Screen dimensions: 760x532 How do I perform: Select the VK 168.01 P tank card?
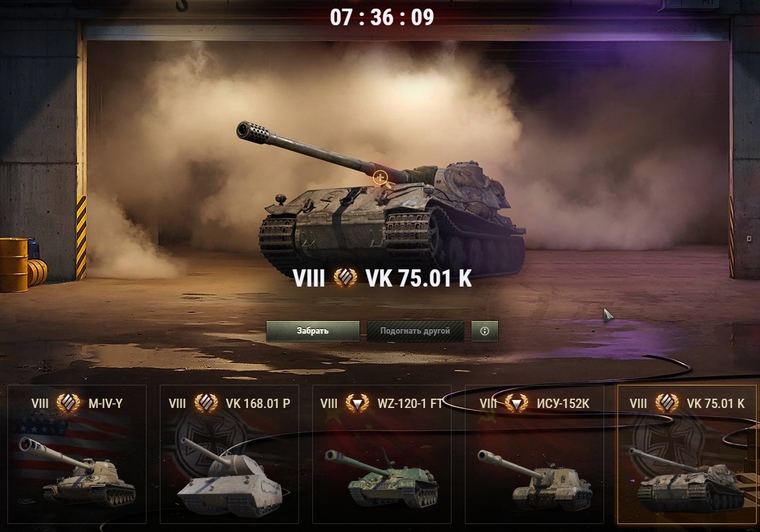(229, 454)
